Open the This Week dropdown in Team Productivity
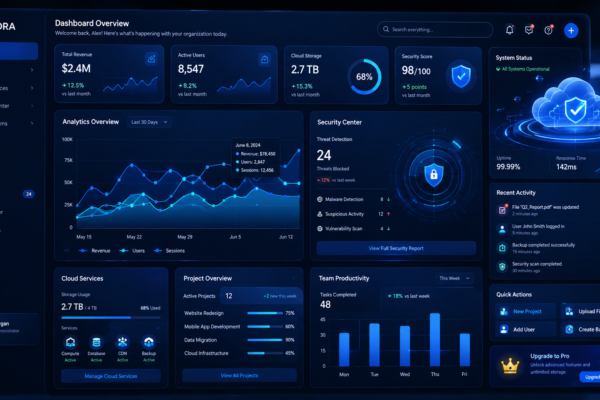 [x=454, y=278]
